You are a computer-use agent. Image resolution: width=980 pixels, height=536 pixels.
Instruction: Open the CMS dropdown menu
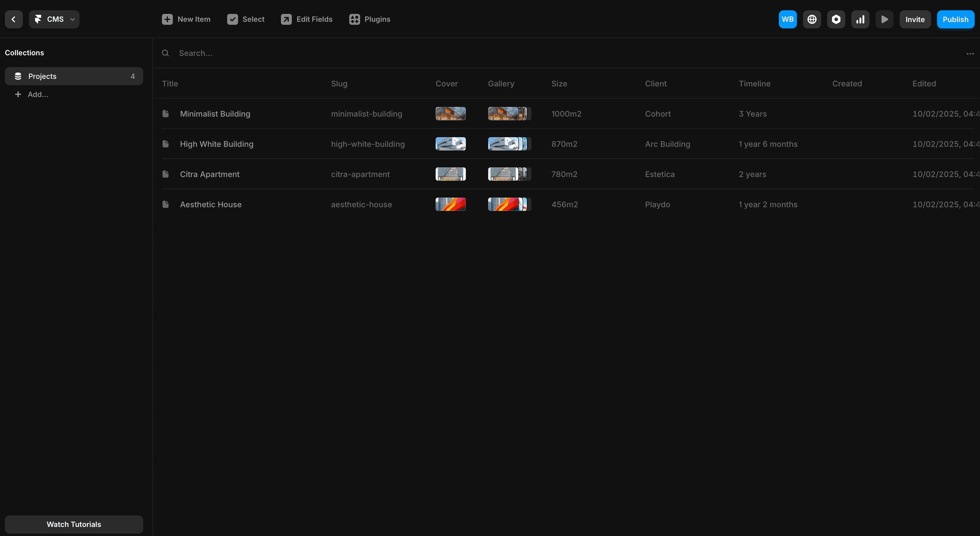click(x=54, y=19)
